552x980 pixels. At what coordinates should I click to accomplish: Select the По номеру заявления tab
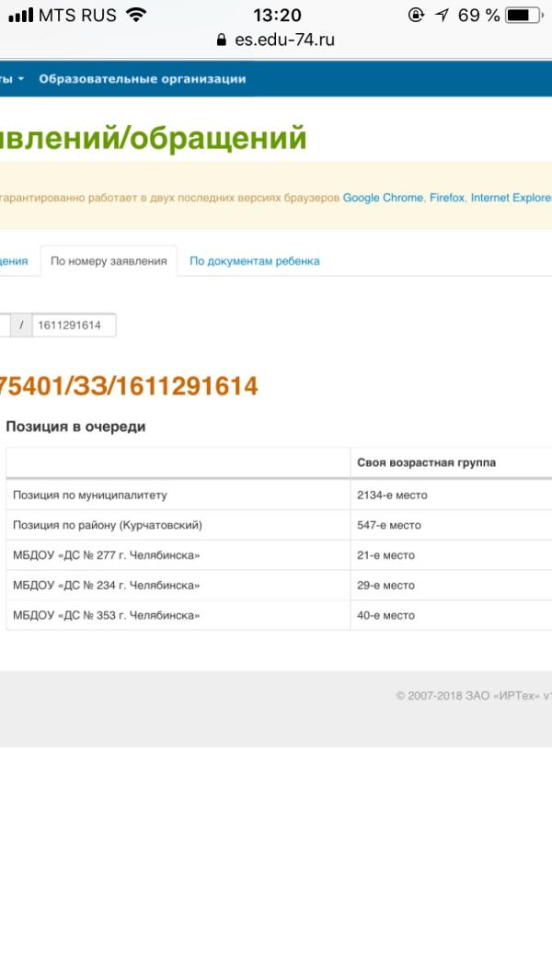click(x=109, y=261)
